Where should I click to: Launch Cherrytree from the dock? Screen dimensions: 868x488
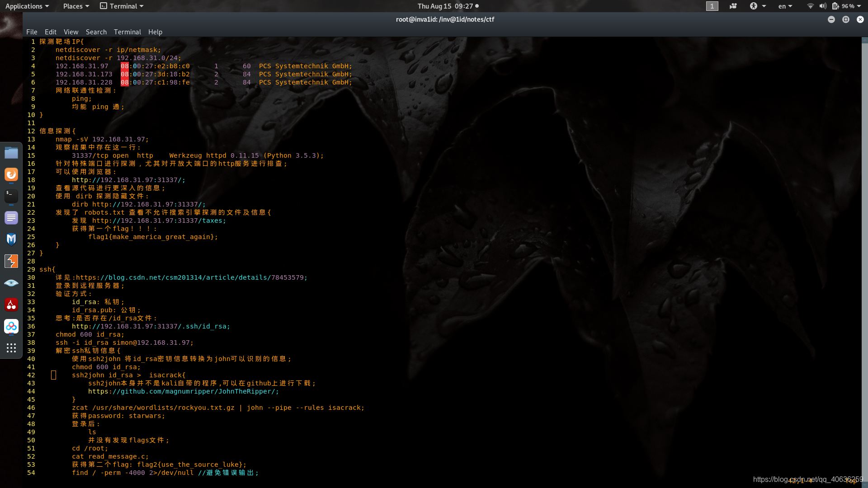tap(11, 305)
